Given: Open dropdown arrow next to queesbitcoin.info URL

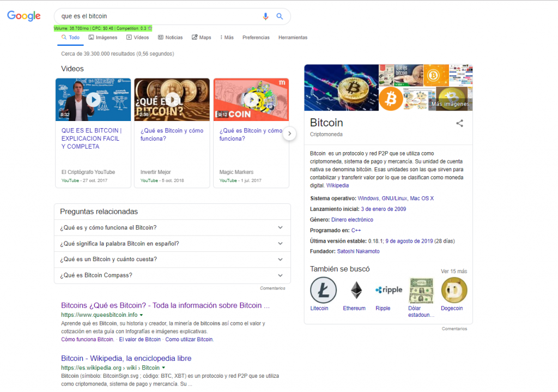Looking at the screenshot, I should coord(141,315).
